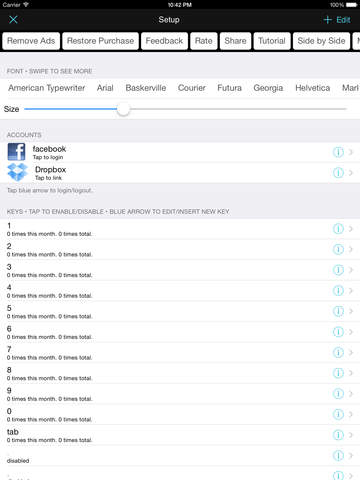This screenshot has height=480, width=360.
Task: Tap info icon for key 7
Action: [x=338, y=352]
